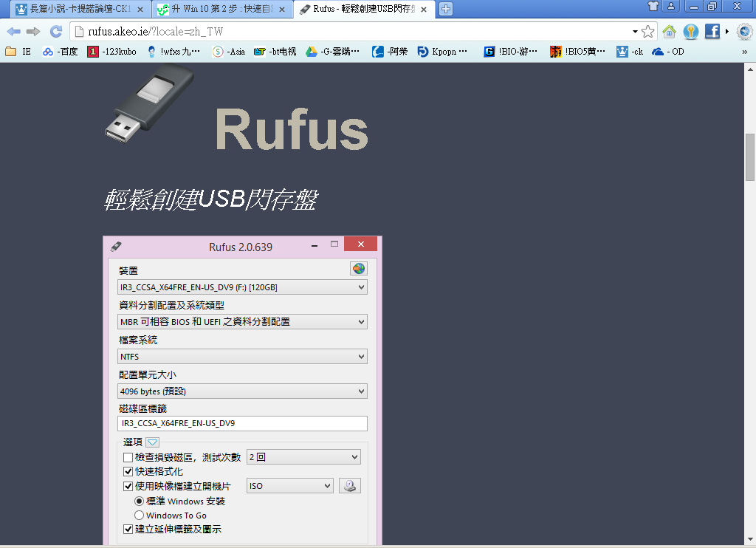Select 標準 Windows 安裝 radio option
This screenshot has width=756, height=548.
click(x=140, y=501)
